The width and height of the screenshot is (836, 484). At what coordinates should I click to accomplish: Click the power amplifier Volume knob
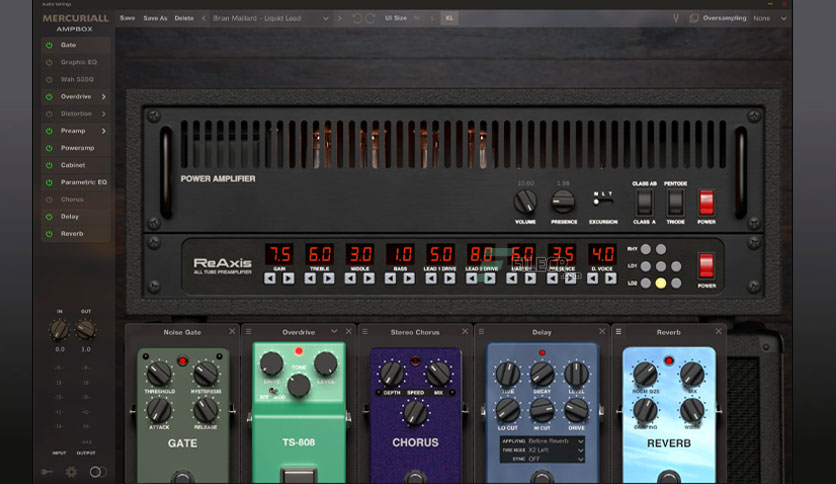pyautogui.click(x=525, y=202)
